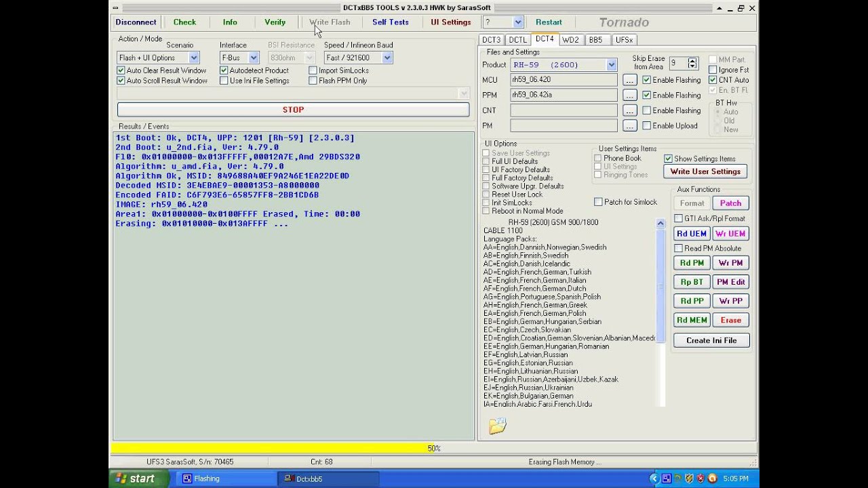The height and width of the screenshot is (488, 868).
Task: Switch to the Dctxbb5 taskbar item
Action: (328, 479)
